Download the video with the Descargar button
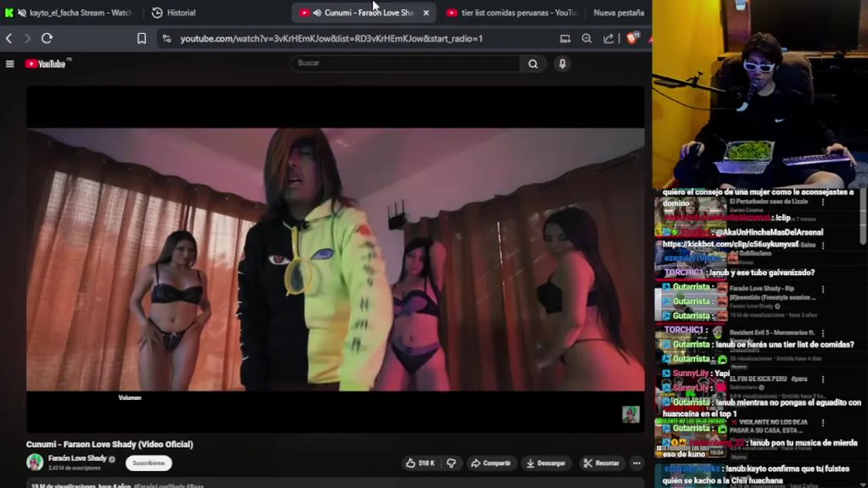Viewport: 868px width, 488px height. click(x=546, y=463)
